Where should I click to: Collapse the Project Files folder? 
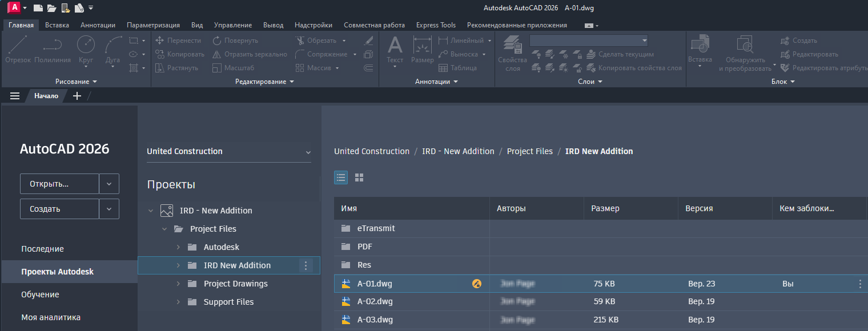[x=164, y=229]
